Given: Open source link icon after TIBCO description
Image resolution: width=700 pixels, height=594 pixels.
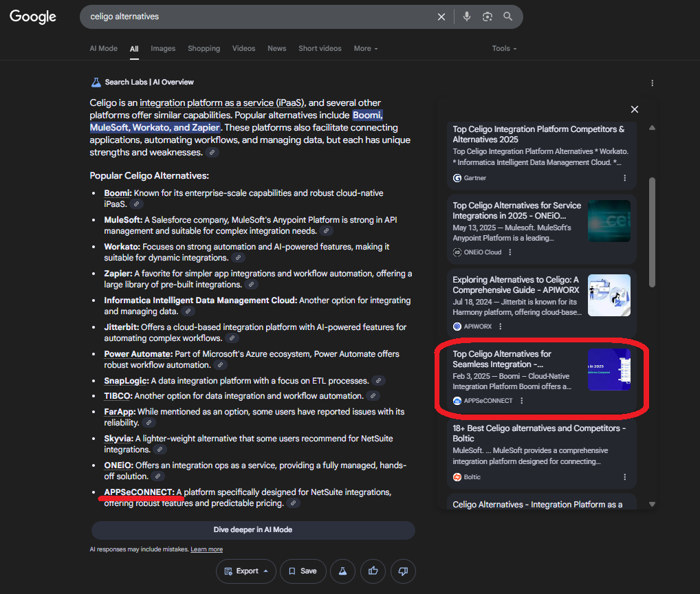Looking at the screenshot, I should pyautogui.click(x=373, y=396).
